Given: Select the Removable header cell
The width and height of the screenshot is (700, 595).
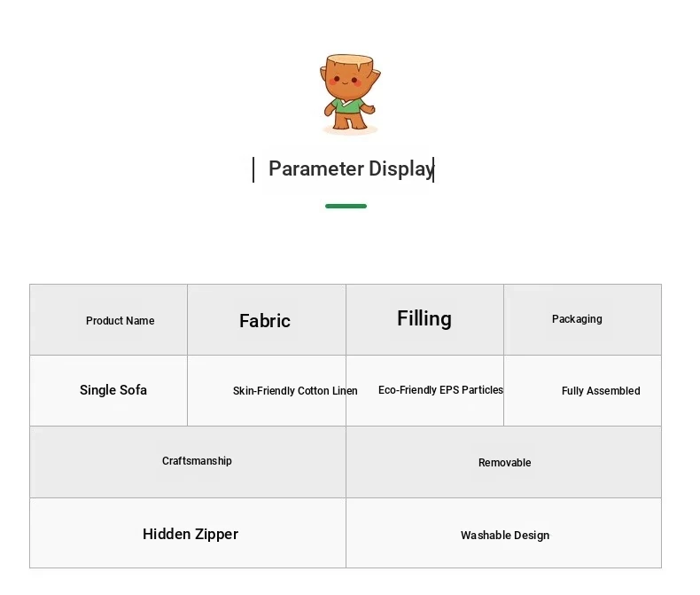Looking at the screenshot, I should tap(503, 462).
